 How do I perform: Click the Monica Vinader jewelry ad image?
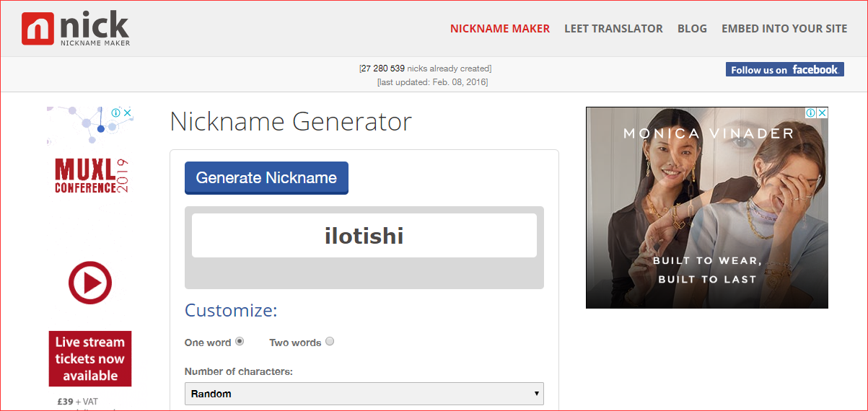point(706,216)
